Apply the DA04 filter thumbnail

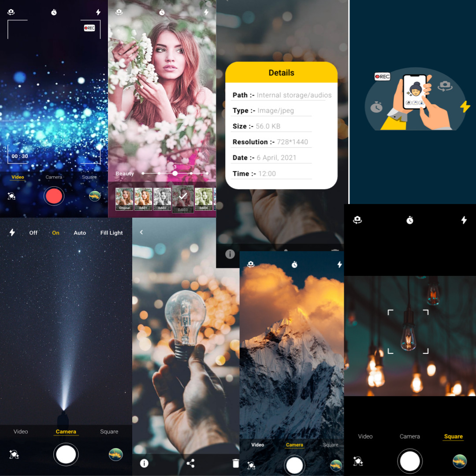tap(203, 199)
